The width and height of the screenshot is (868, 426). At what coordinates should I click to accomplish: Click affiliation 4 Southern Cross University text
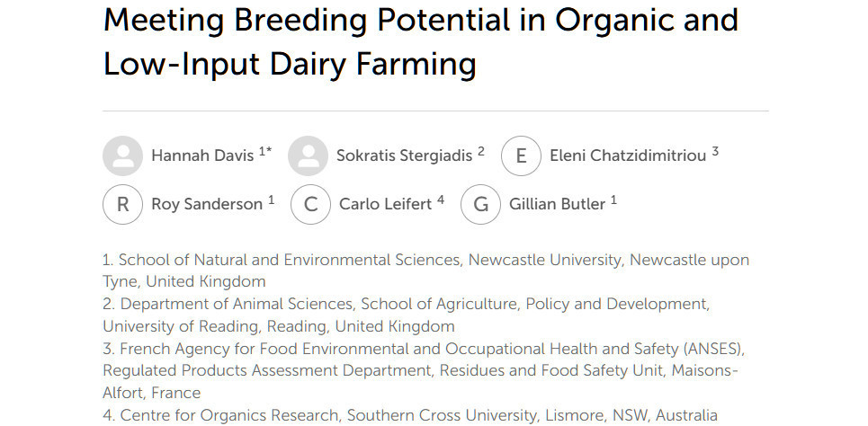[410, 415]
